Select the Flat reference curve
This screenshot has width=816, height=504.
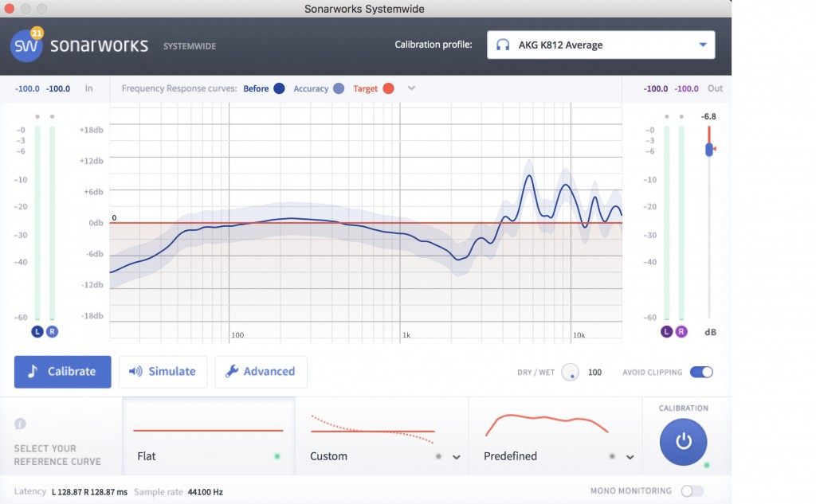[209, 436]
